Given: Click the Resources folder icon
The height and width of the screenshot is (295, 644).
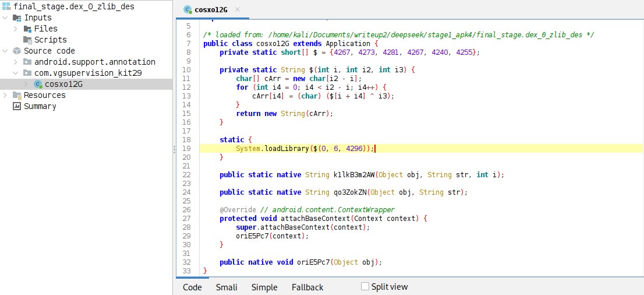Looking at the screenshot, I should tap(17, 95).
